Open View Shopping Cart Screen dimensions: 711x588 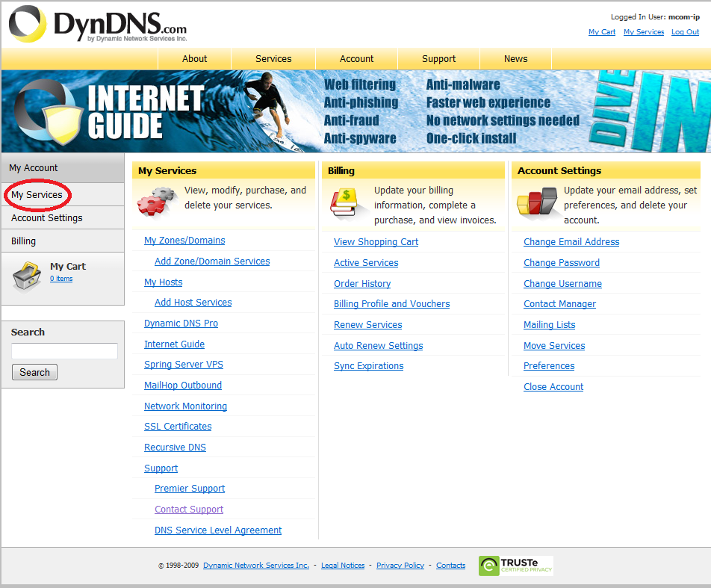click(376, 242)
